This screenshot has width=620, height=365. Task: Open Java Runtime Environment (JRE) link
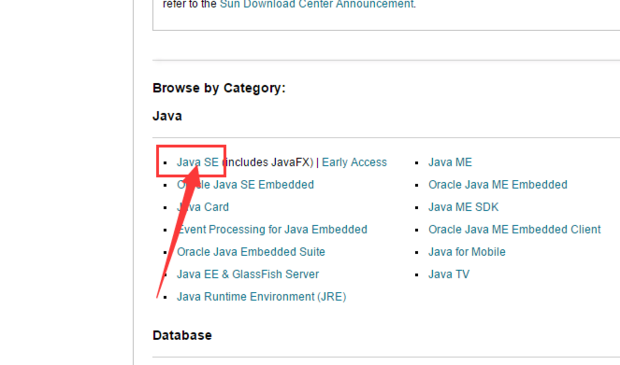tap(261, 297)
